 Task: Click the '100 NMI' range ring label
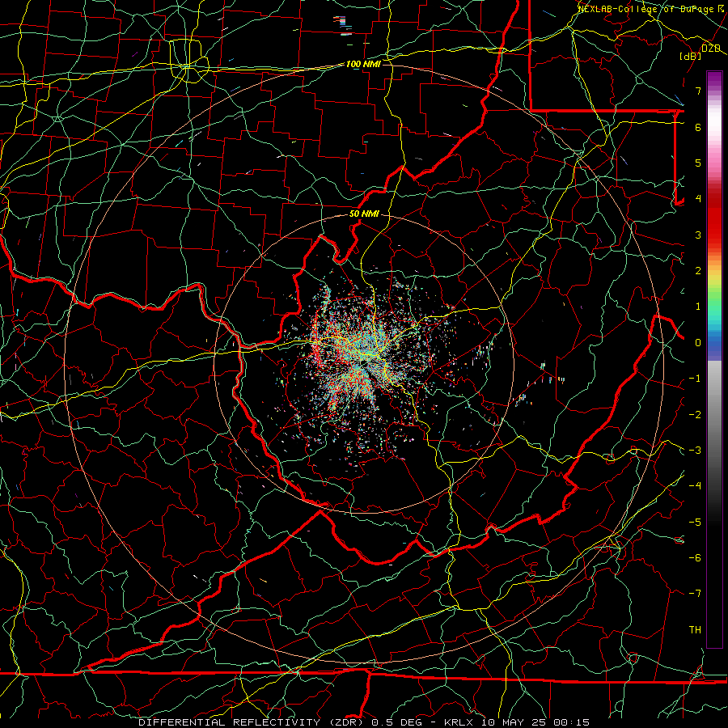pos(363,64)
